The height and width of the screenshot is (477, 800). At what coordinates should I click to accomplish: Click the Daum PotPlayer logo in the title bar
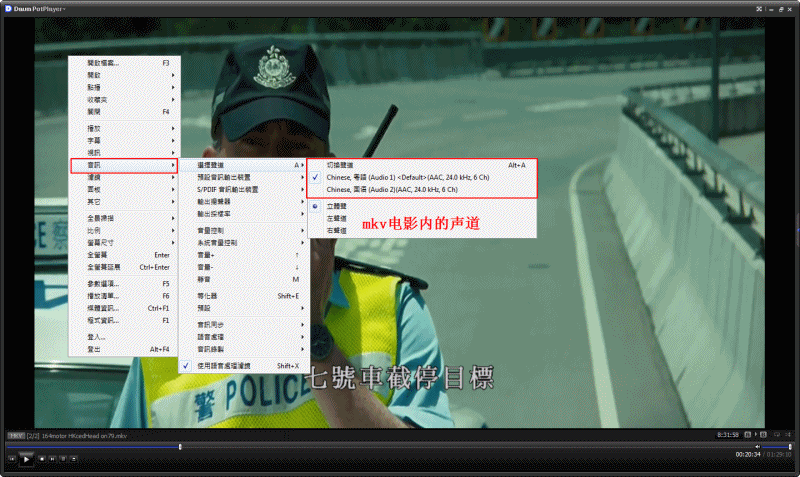coord(9,9)
